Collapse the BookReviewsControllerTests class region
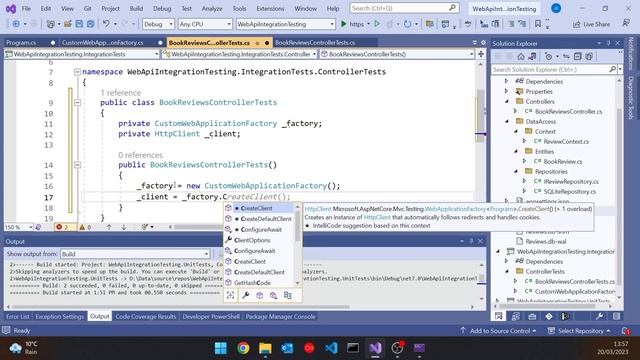 point(77,102)
